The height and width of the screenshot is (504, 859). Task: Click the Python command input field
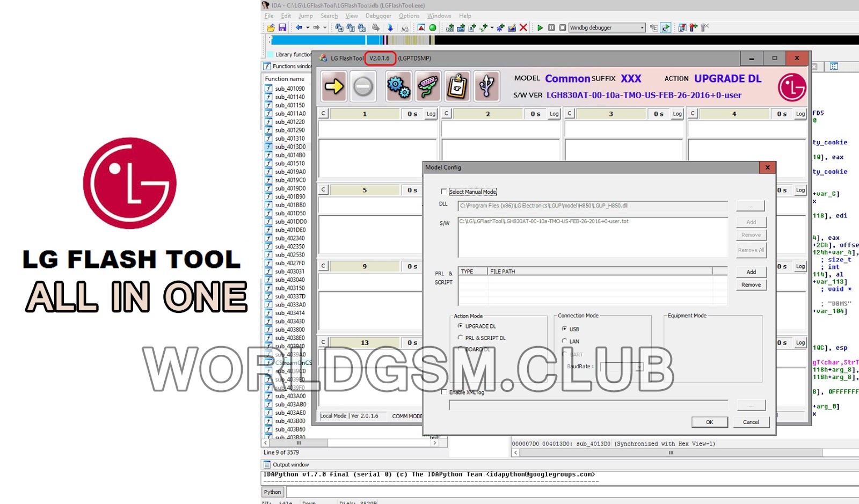(x=572, y=492)
